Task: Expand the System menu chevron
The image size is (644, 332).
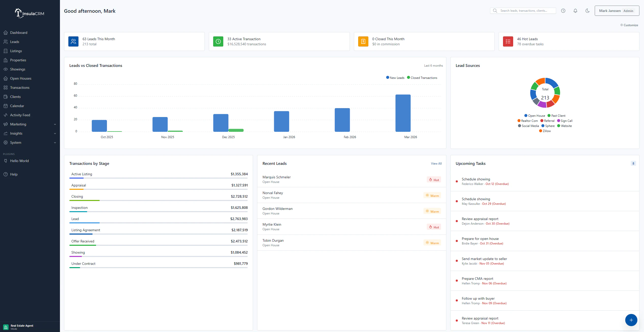Action: click(x=55, y=142)
